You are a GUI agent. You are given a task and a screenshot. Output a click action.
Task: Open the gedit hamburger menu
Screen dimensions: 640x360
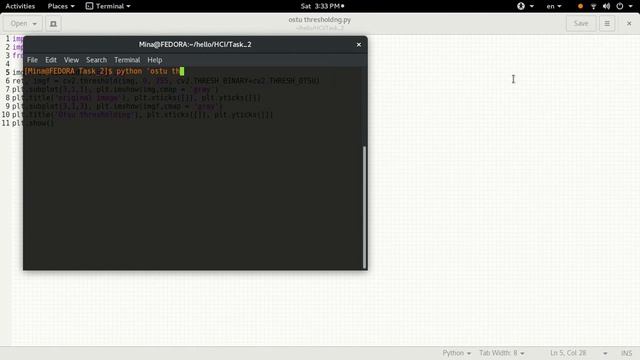(607, 24)
